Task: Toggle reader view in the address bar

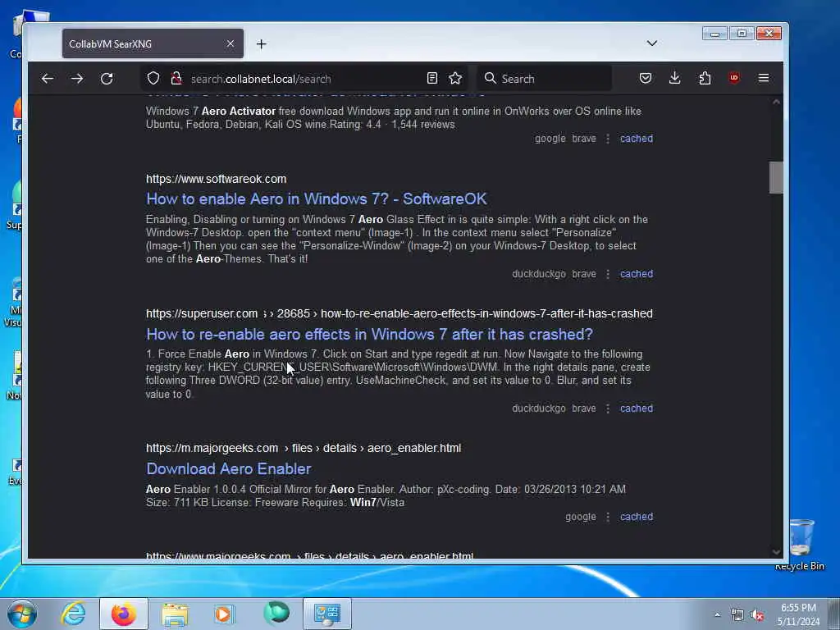Action: tap(431, 79)
